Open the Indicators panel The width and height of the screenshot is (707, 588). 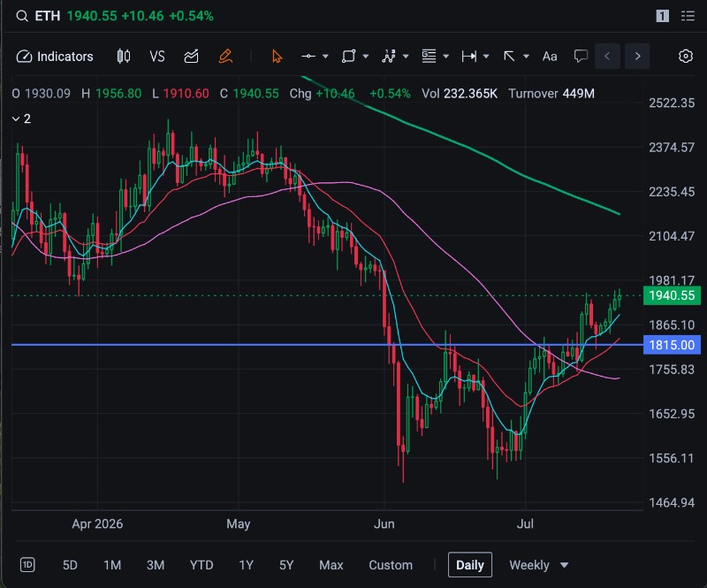[x=55, y=57]
